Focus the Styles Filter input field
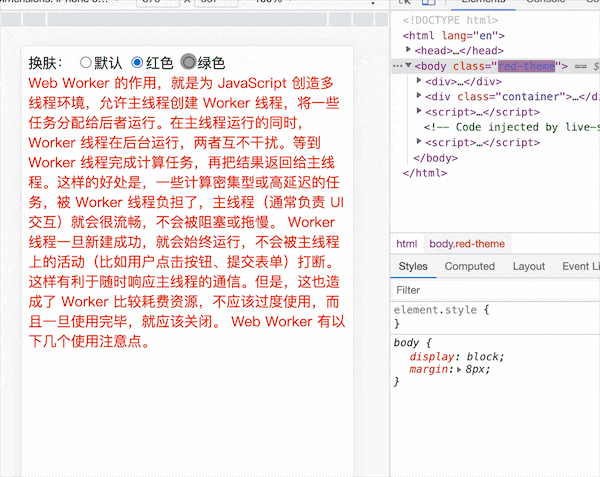 (x=495, y=290)
